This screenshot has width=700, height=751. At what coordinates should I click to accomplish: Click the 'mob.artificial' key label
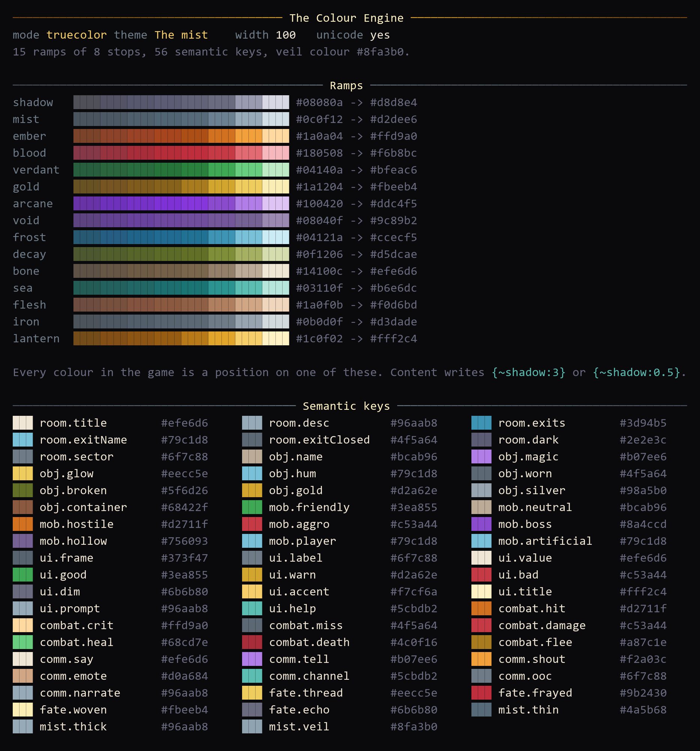coord(545,541)
